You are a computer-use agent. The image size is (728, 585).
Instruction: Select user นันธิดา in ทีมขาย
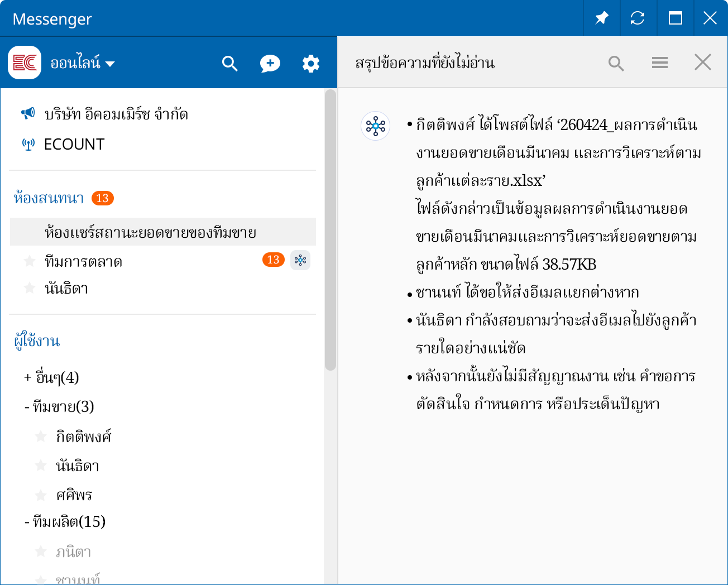click(78, 466)
